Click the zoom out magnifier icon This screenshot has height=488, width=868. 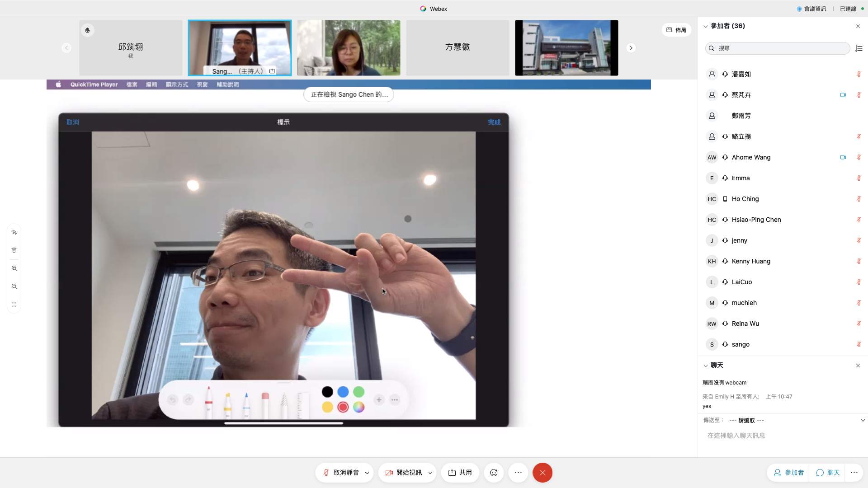pos(14,286)
